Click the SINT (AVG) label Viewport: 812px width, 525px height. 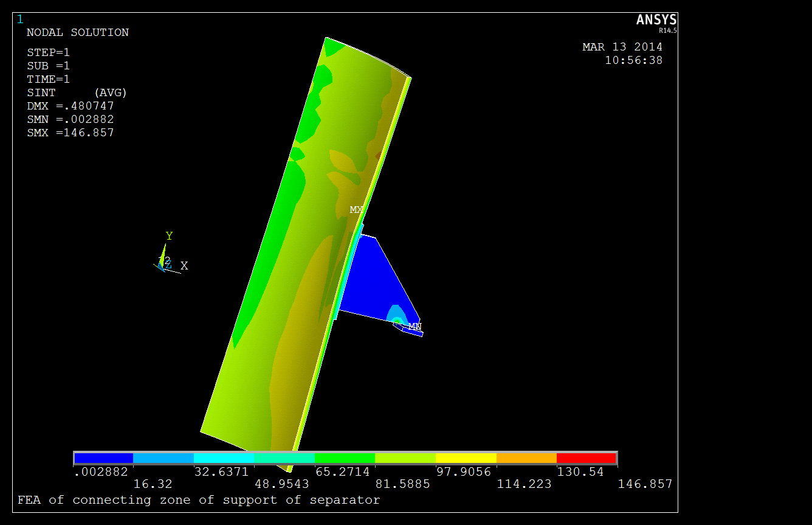coord(77,92)
